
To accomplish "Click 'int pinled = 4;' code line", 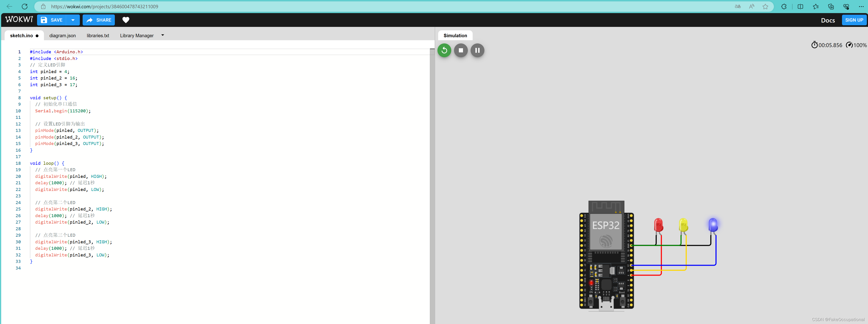I will click(49, 71).
